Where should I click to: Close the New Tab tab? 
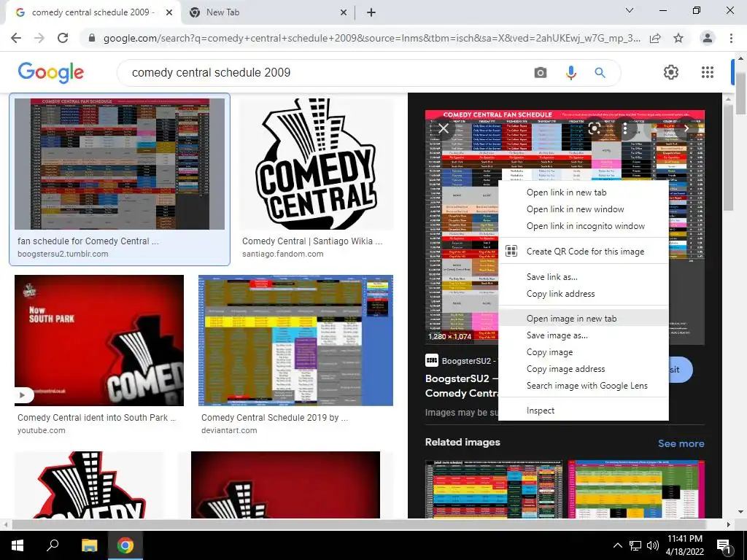(344, 12)
